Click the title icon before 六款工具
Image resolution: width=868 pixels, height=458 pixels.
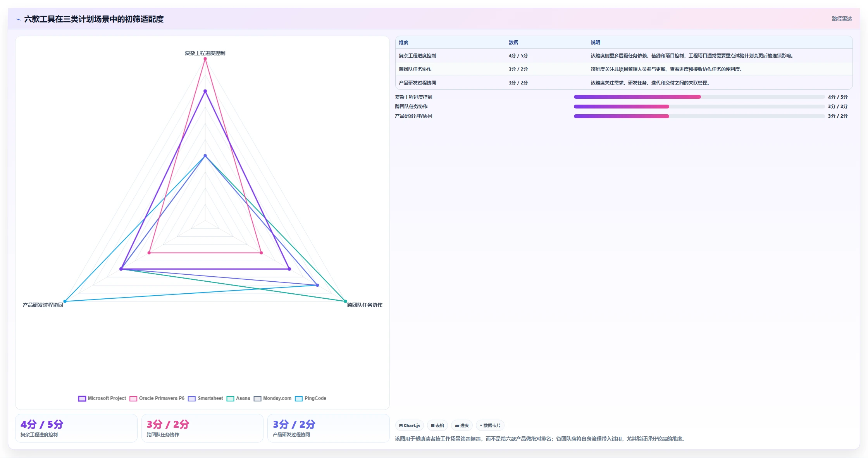tap(18, 19)
